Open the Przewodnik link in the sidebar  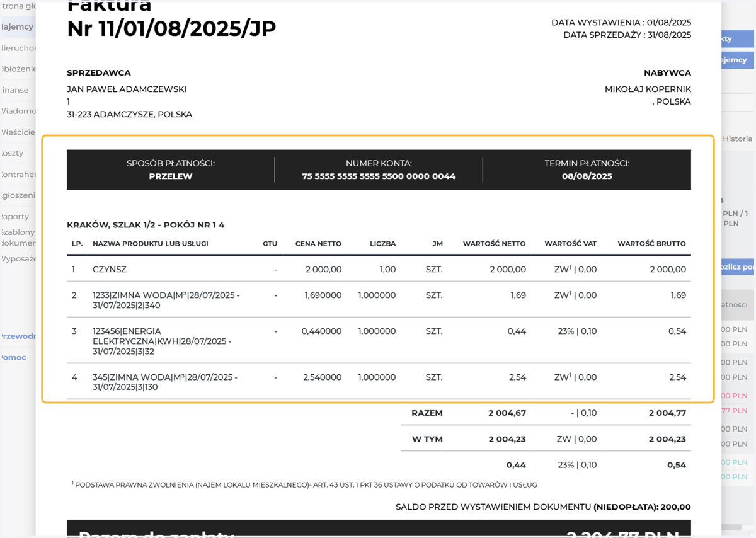click(18, 336)
